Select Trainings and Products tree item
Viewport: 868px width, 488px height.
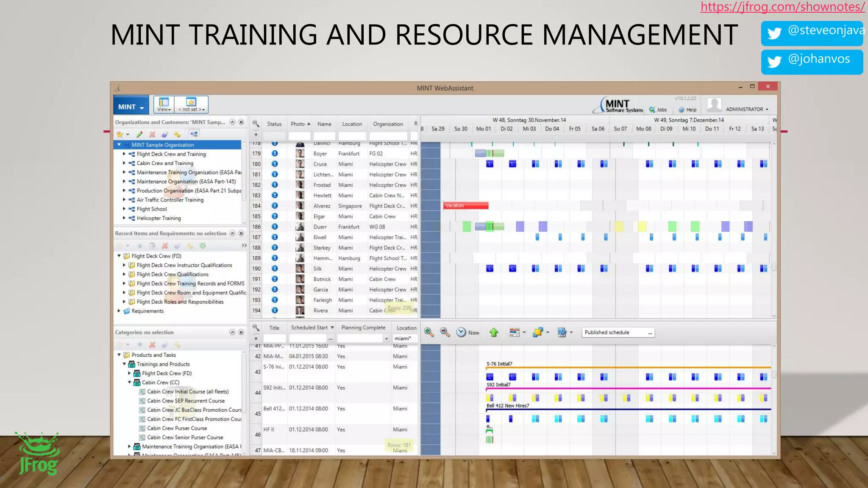point(163,364)
